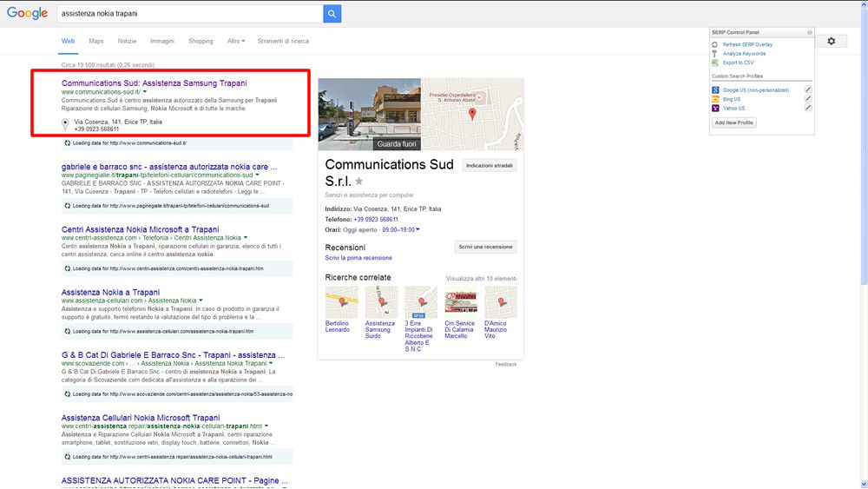Edit the Google US profile with pencil icon
The height and width of the screenshot is (489, 868).
807,89
